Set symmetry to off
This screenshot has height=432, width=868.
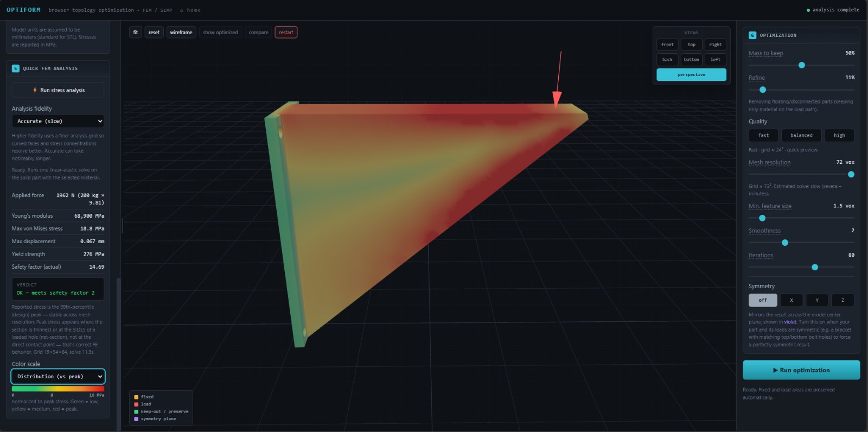click(x=763, y=300)
